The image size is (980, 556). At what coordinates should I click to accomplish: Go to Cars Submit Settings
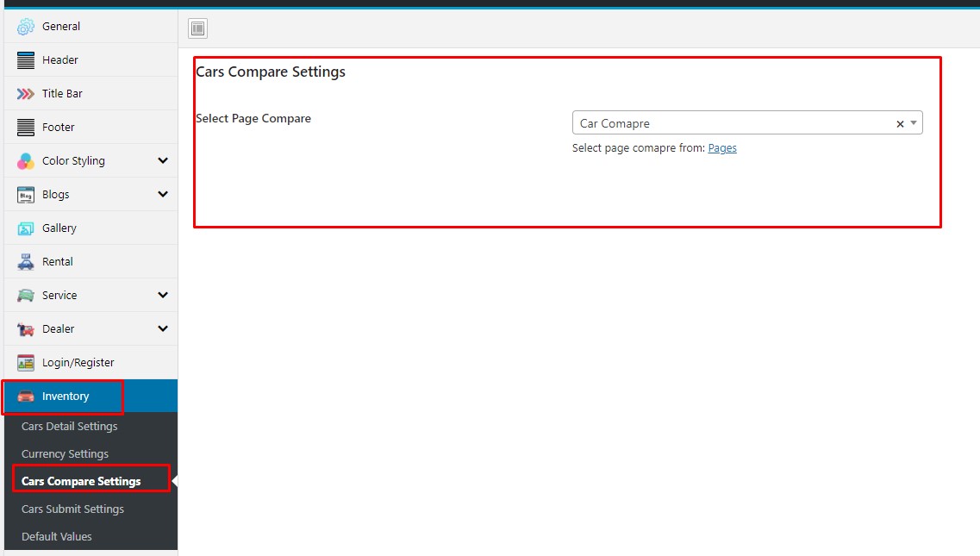pos(72,509)
